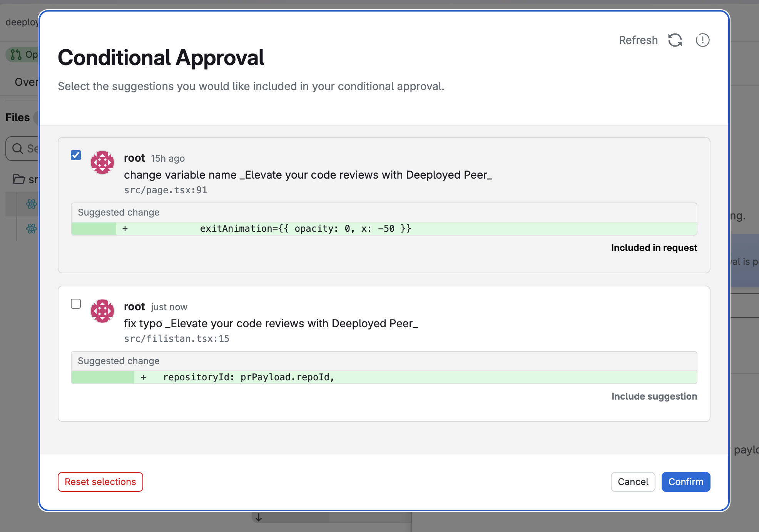This screenshot has height=532, width=759.
Task: Open the src/filistan.tsx:15 file reference
Action: (176, 339)
